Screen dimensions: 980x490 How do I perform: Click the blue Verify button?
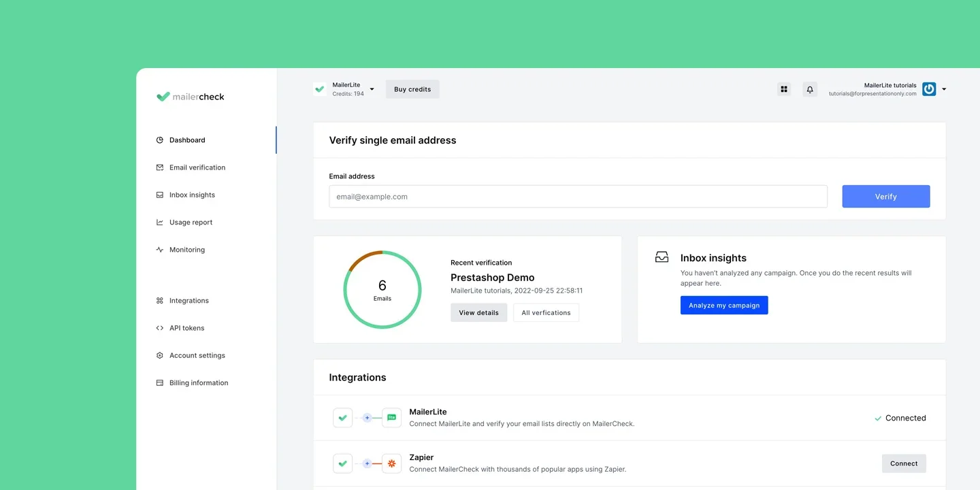coord(885,197)
